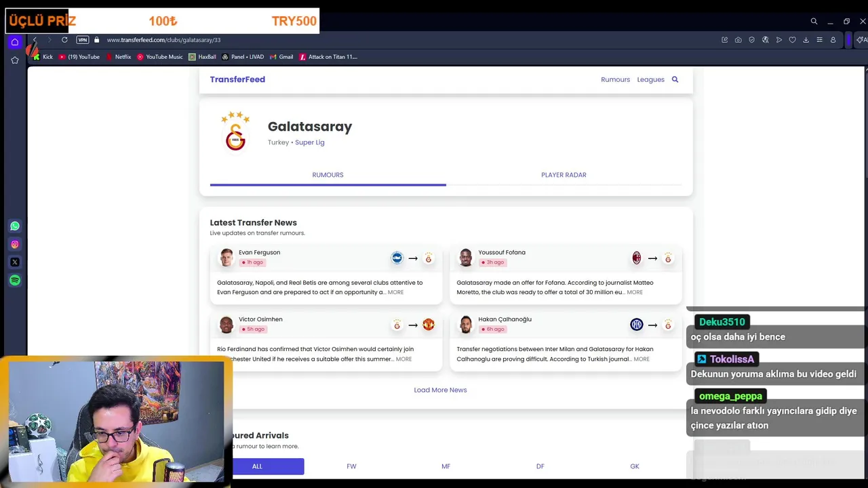Switch to the RUMOURS tab
This screenshot has height=488, width=868.
[328, 175]
